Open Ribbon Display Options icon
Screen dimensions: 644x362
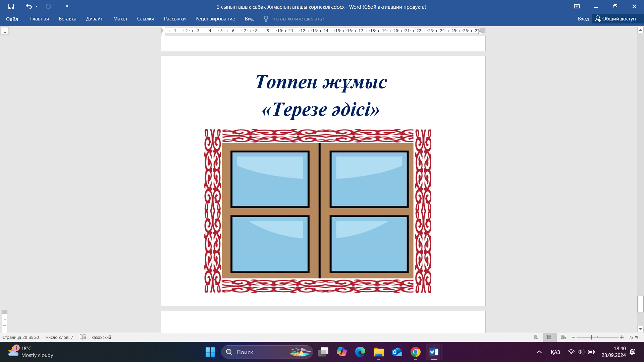(x=577, y=6)
